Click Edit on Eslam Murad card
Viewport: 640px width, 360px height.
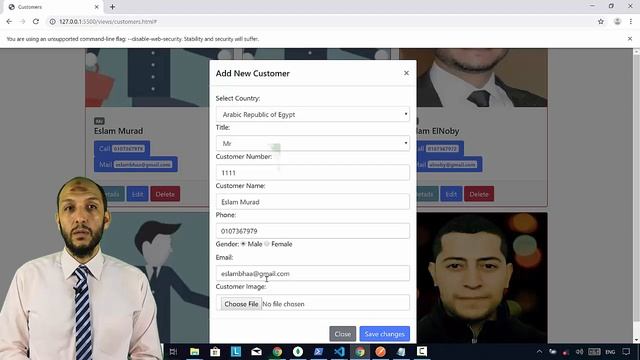click(138, 194)
